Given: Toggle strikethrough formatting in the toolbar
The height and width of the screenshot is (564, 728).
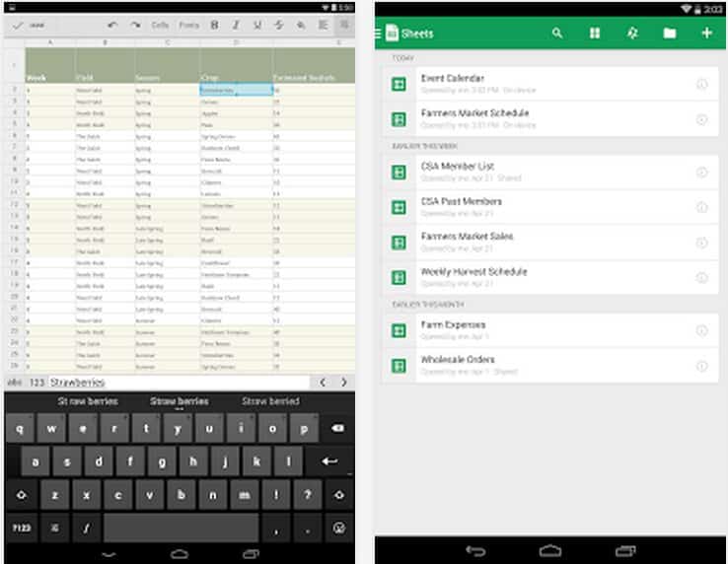Looking at the screenshot, I should (279, 25).
